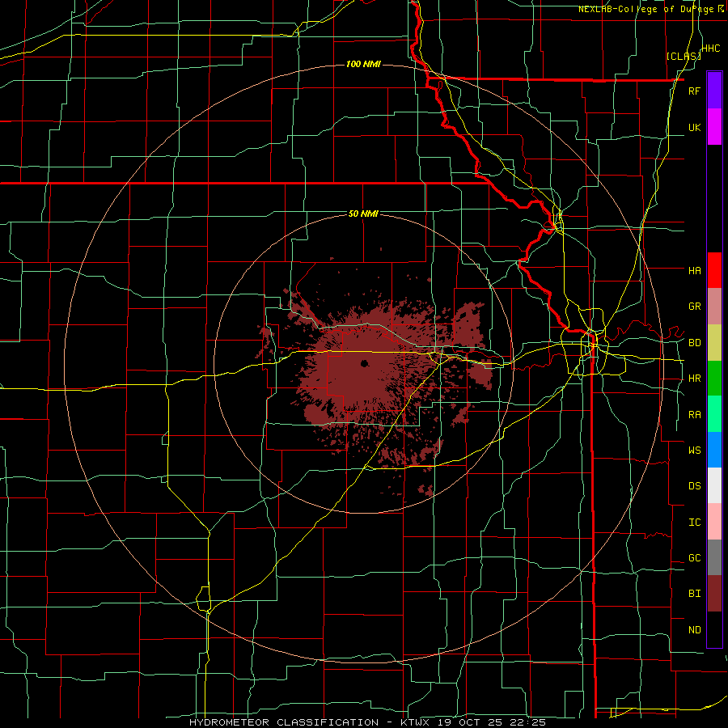Image resolution: width=728 pixels, height=728 pixels.
Task: Select the GC gray legend swatch
Action: tap(714, 557)
